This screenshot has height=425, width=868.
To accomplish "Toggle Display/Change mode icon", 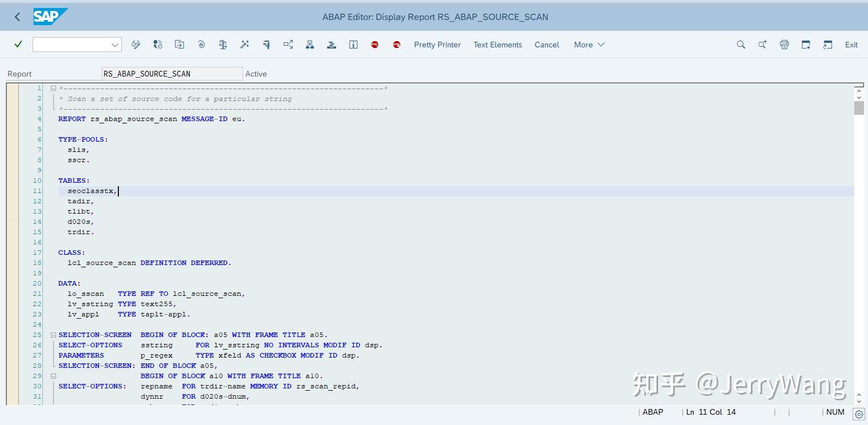I will [x=136, y=45].
